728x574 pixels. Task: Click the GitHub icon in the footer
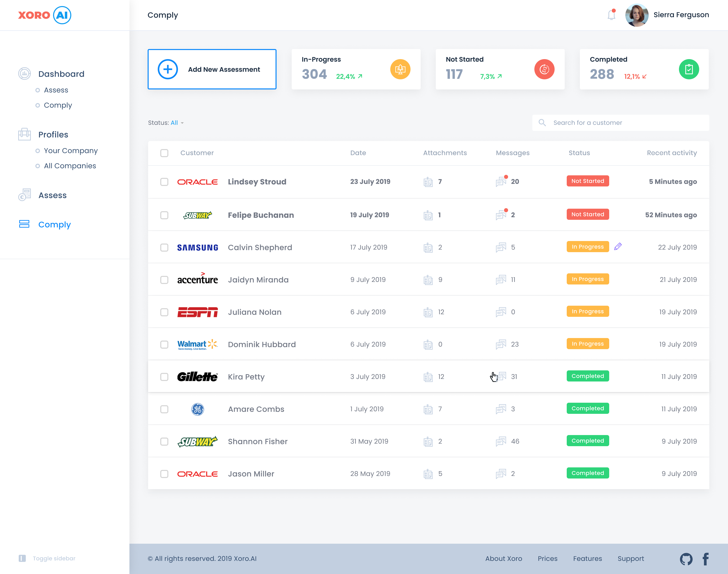click(x=686, y=559)
